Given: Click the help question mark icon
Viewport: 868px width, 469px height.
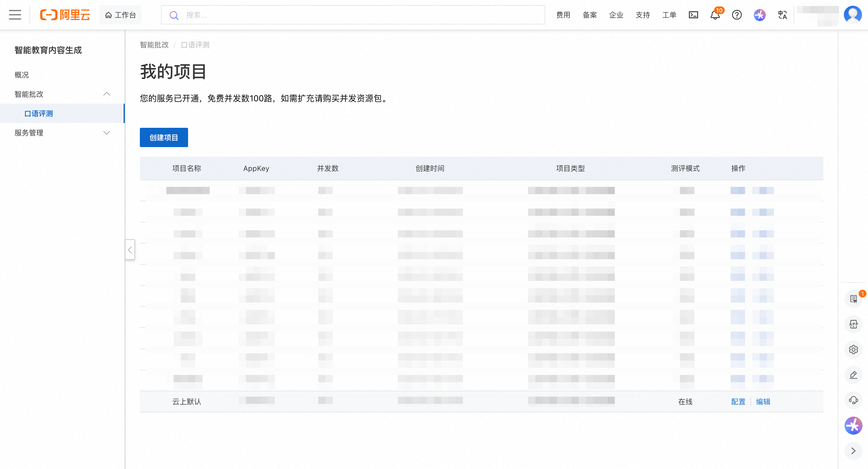Looking at the screenshot, I should 737,15.
